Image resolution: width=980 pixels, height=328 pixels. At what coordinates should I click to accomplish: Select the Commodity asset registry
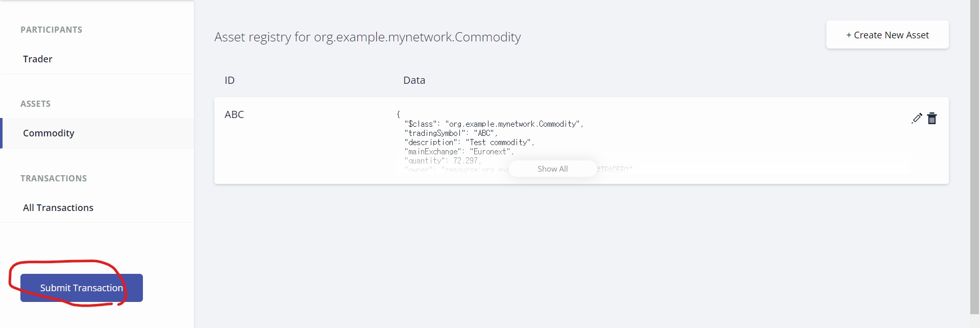(97, 133)
